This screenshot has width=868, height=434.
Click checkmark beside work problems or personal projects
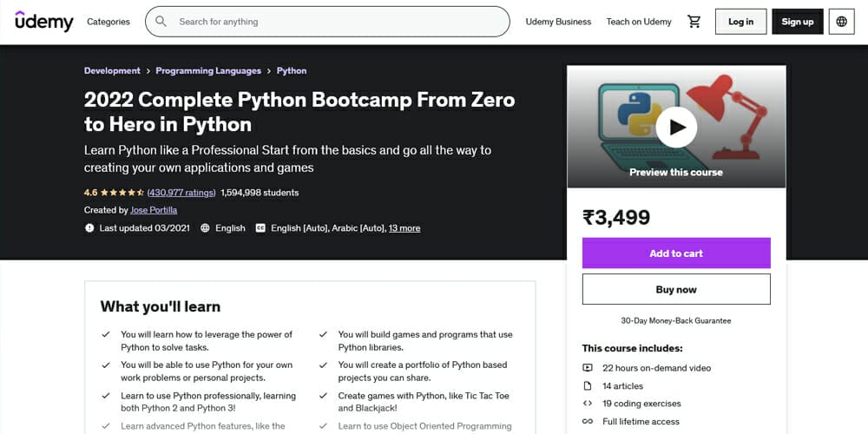(x=105, y=365)
